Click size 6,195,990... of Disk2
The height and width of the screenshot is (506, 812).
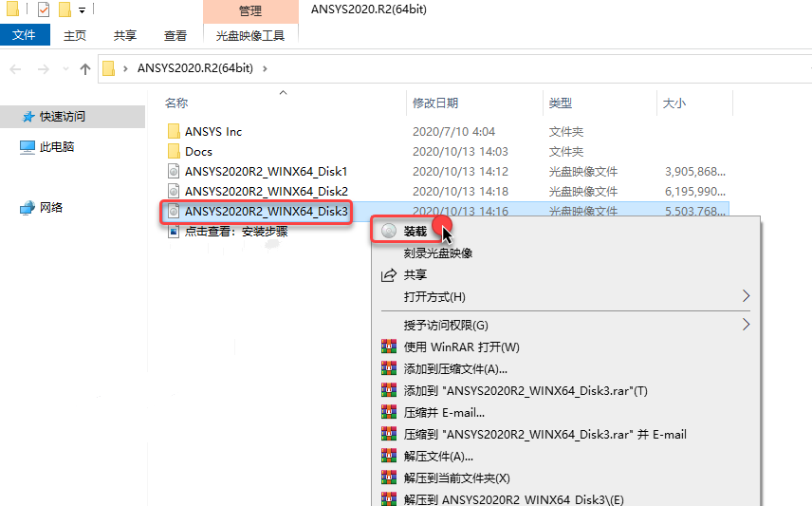coord(695,192)
